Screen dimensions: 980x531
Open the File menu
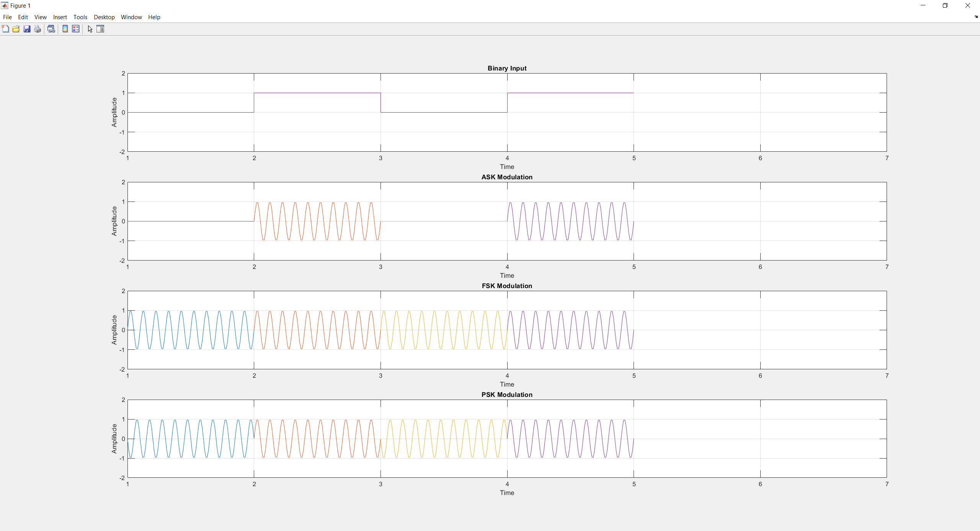(7, 17)
